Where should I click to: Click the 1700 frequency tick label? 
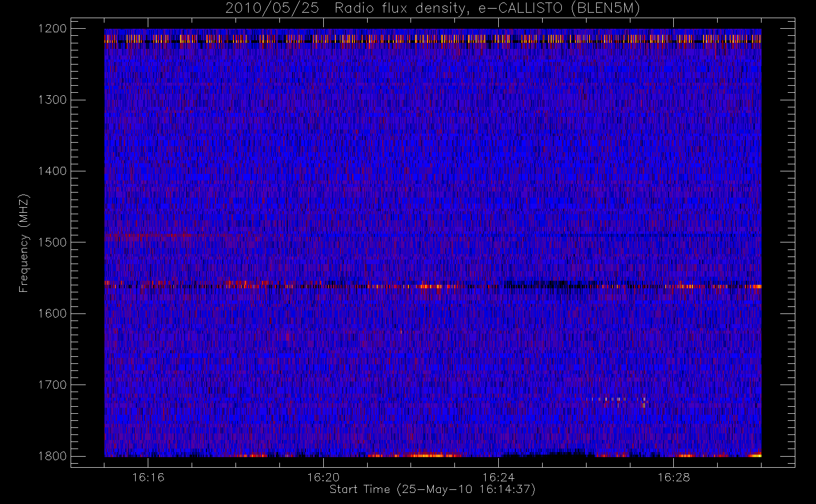[x=52, y=385]
